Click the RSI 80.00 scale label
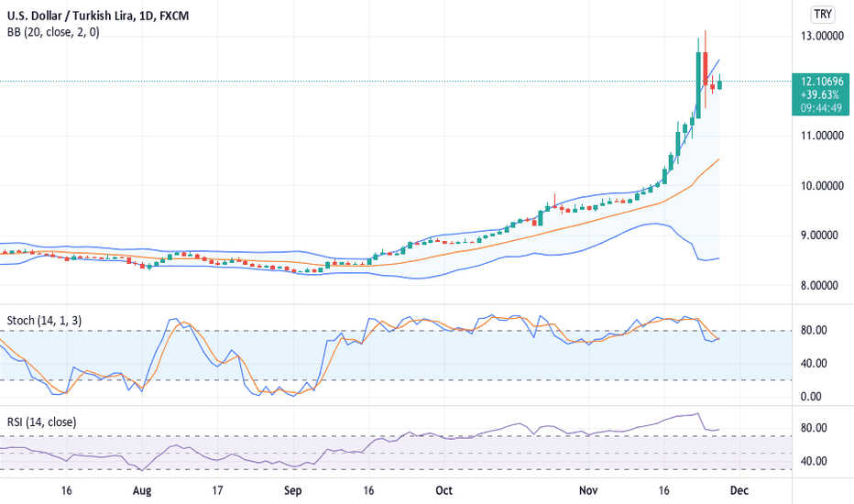 tap(815, 428)
